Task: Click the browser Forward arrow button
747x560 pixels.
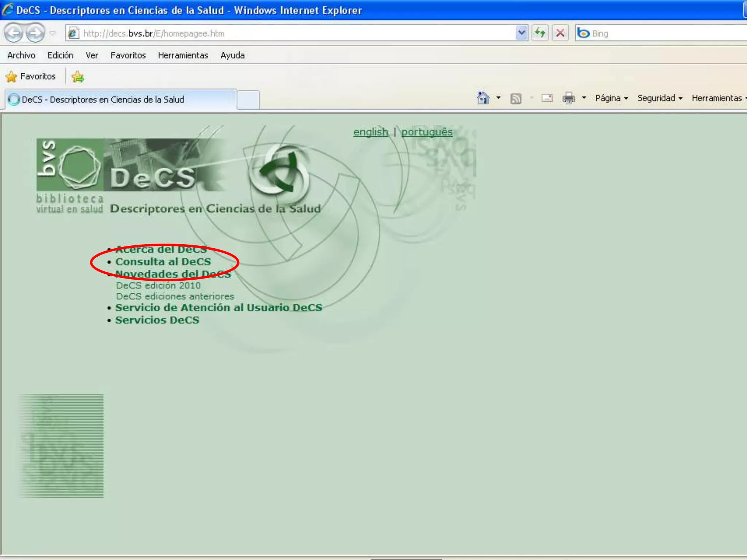Action: (35, 33)
